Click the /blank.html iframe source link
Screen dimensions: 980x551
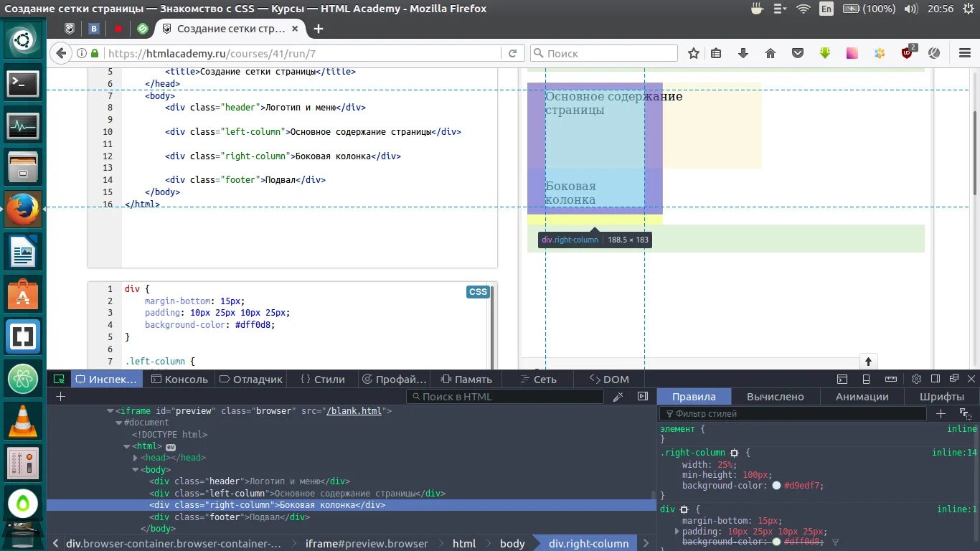[354, 411]
